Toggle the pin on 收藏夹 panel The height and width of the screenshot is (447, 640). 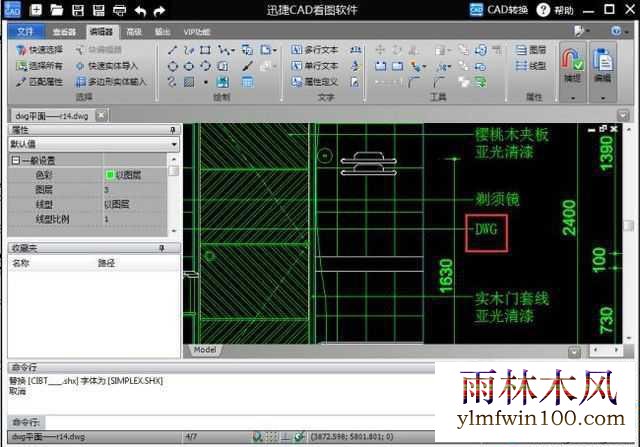(162, 248)
